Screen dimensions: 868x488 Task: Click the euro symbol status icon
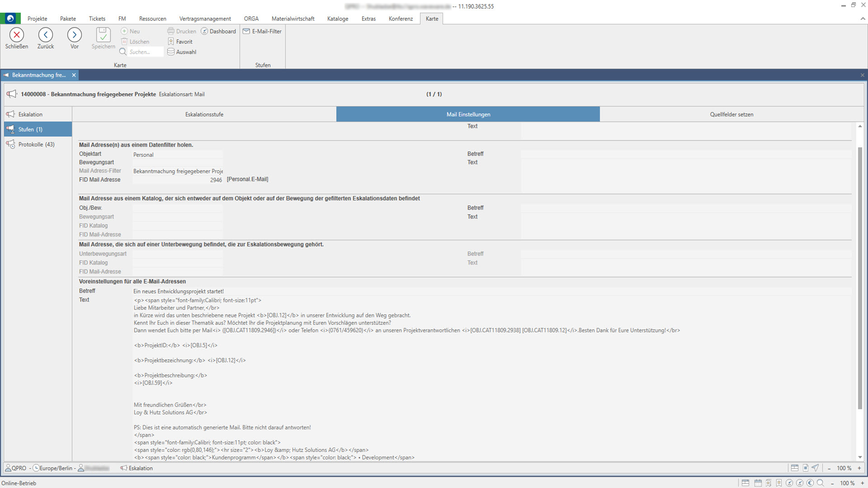(810, 483)
